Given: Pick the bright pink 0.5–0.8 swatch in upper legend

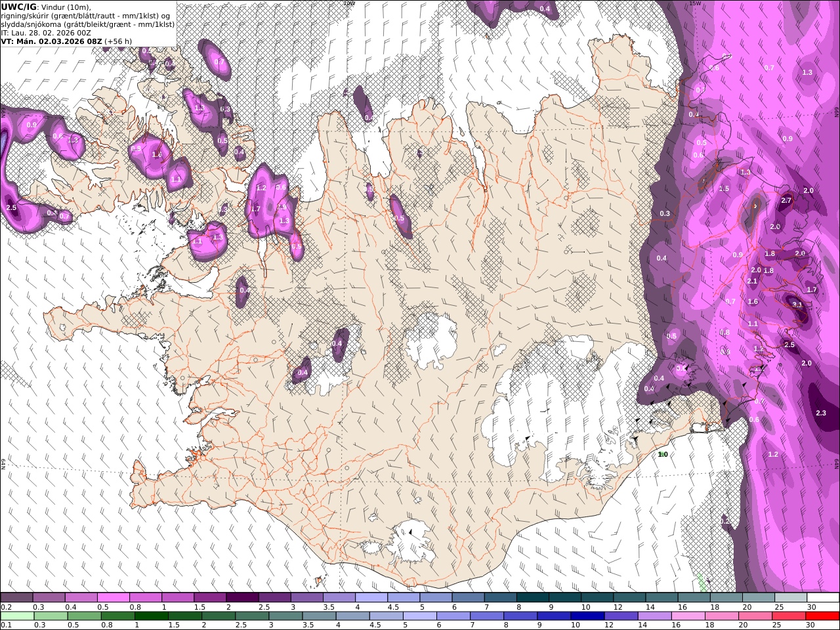Looking at the screenshot, I should click(114, 598).
